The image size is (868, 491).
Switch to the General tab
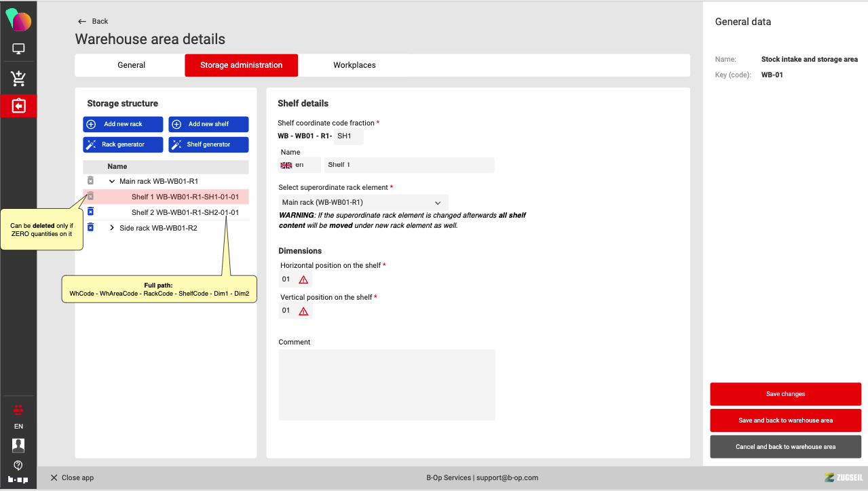click(x=131, y=65)
